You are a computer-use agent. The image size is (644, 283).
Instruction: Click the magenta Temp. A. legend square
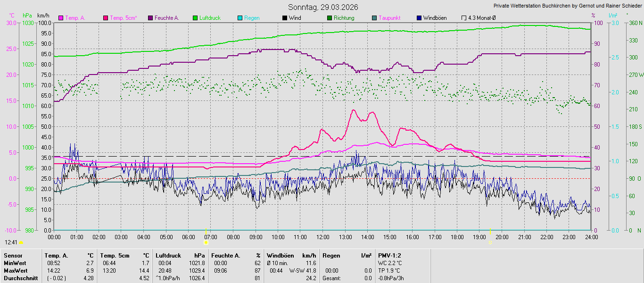click(61, 18)
